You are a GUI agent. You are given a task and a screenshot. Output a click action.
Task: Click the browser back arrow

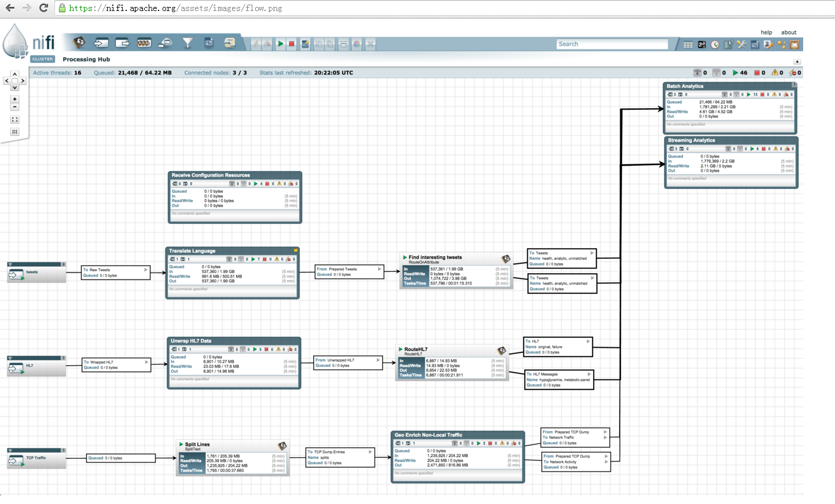pyautogui.click(x=10, y=8)
